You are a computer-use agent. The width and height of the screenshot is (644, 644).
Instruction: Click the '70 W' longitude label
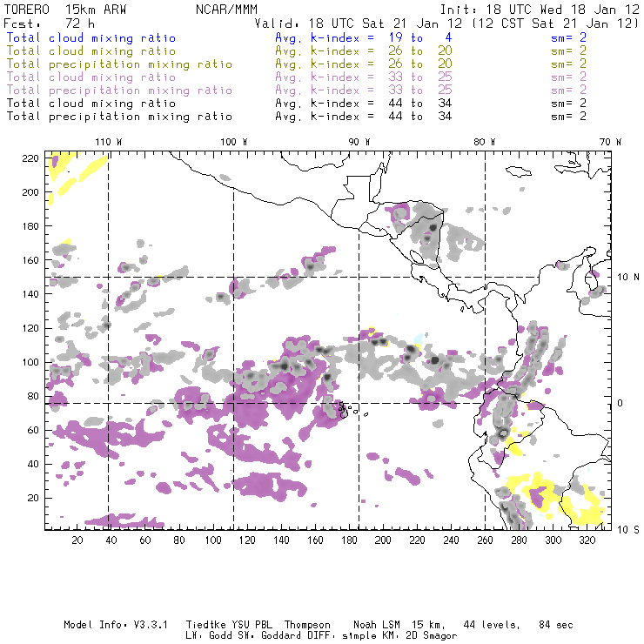[610, 142]
